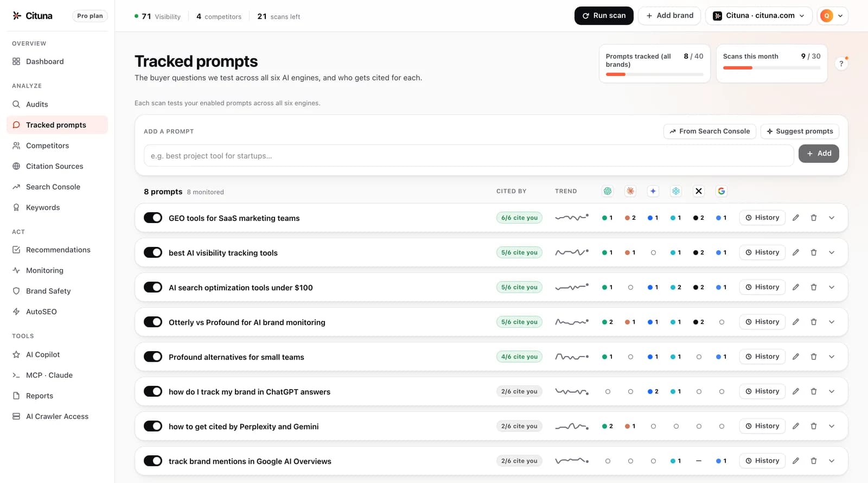This screenshot has width=868, height=483.
Task: Turn off 'how to get cited by Perplexity and Gemini'
Action: pos(153,426)
